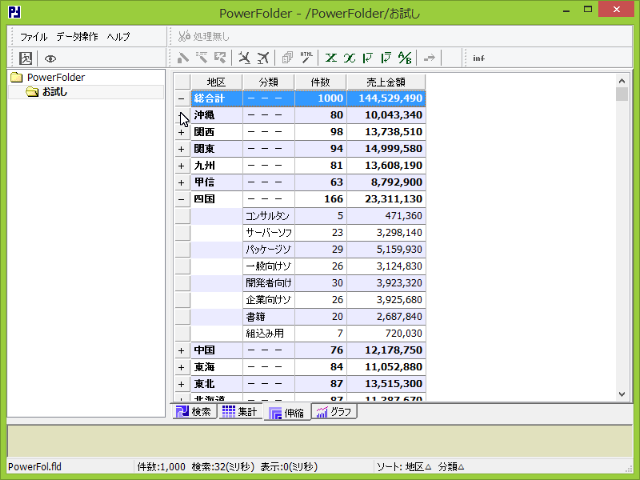Open the ファイル menu
Image resolution: width=640 pixels, height=480 pixels.
[34, 37]
